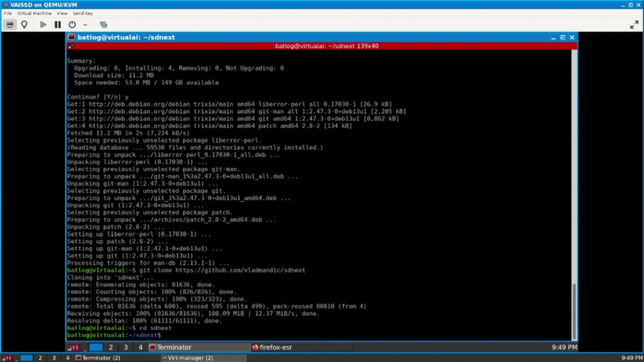The height and width of the screenshot is (362, 644).
Task: Open the Virtual Machine menu
Action: [34, 13]
